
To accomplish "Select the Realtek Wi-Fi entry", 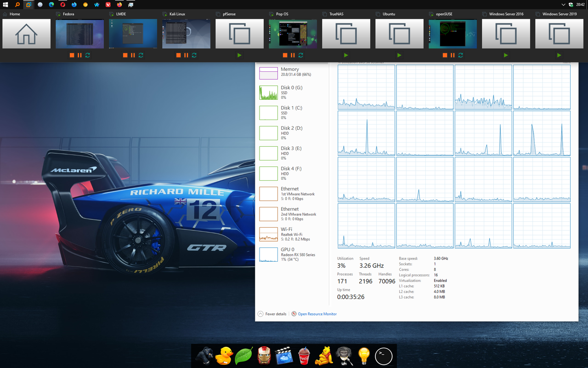I will point(292,234).
